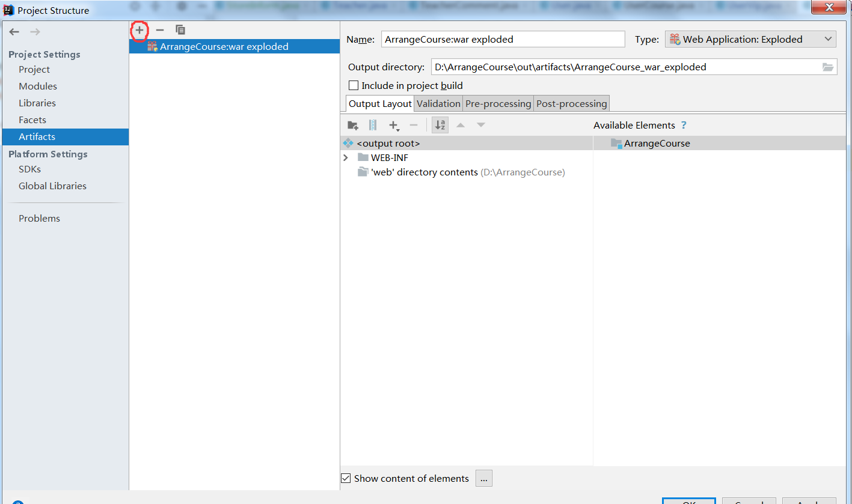Open the Post-processing tab

(572, 103)
